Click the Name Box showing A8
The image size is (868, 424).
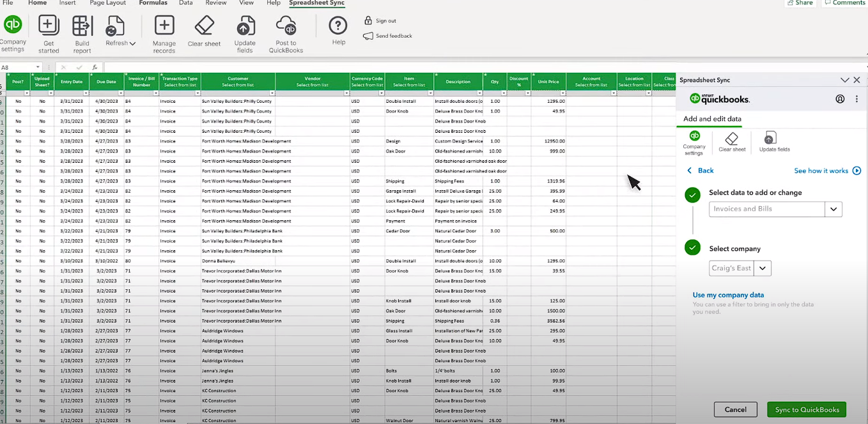(x=17, y=67)
